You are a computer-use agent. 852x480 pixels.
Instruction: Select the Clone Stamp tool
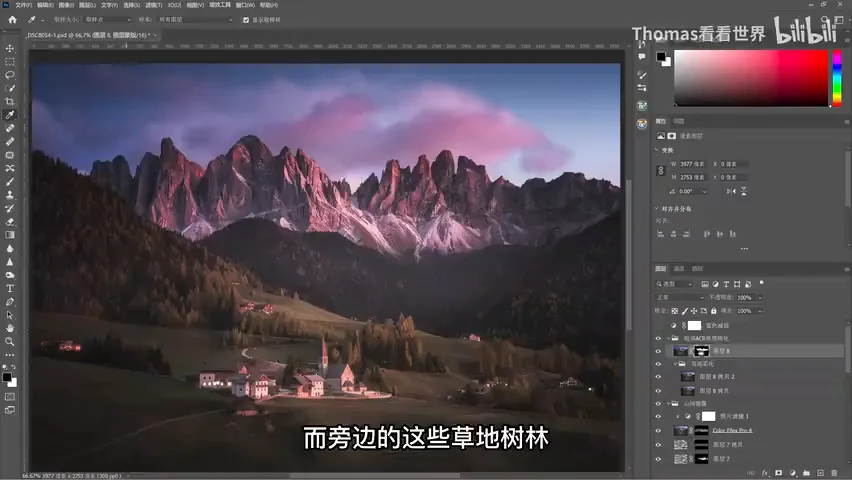click(10, 195)
